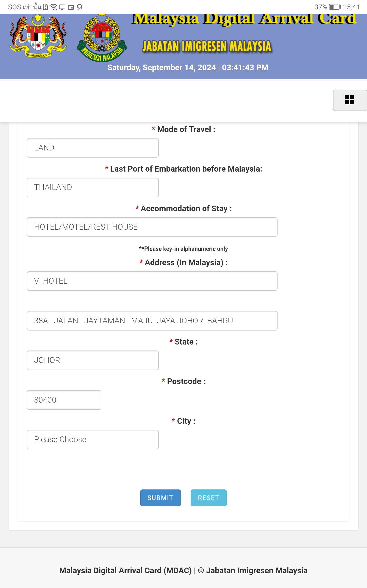The image size is (367, 588).
Task: Open the grid menu icon button
Action: tap(350, 100)
